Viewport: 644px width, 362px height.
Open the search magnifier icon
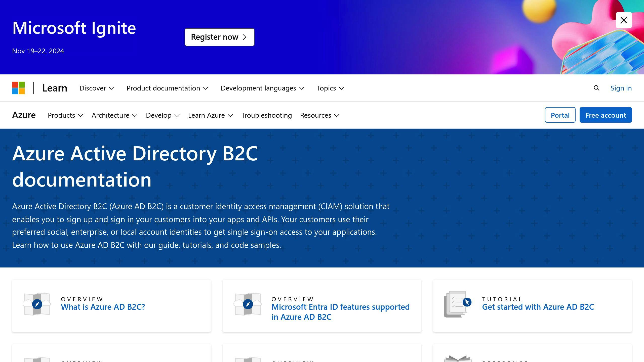(596, 88)
